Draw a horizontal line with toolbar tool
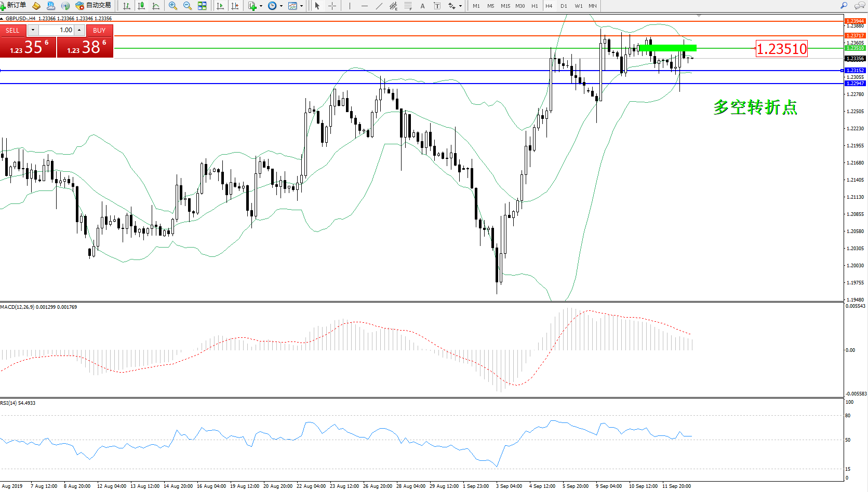Image resolution: width=868 pixels, height=492 pixels. click(364, 6)
